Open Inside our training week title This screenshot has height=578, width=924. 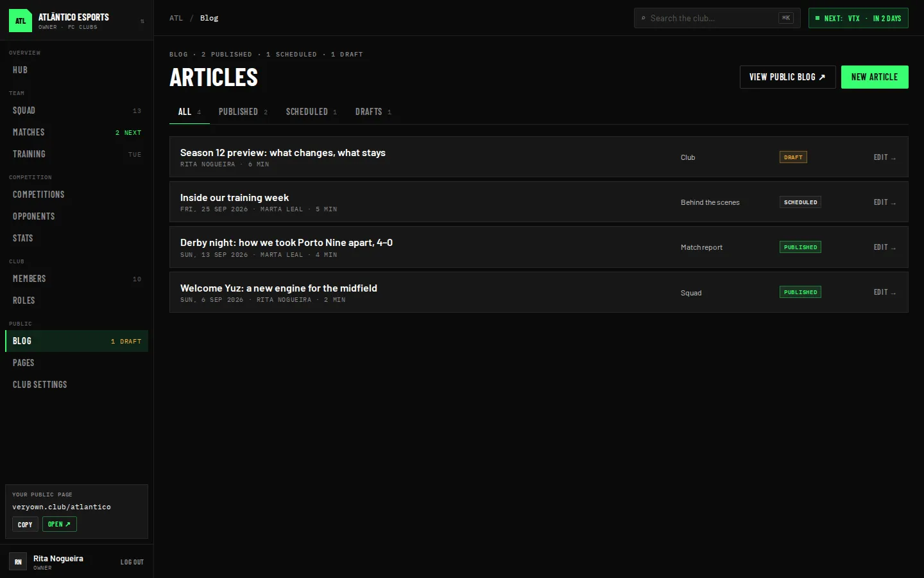[234, 198]
